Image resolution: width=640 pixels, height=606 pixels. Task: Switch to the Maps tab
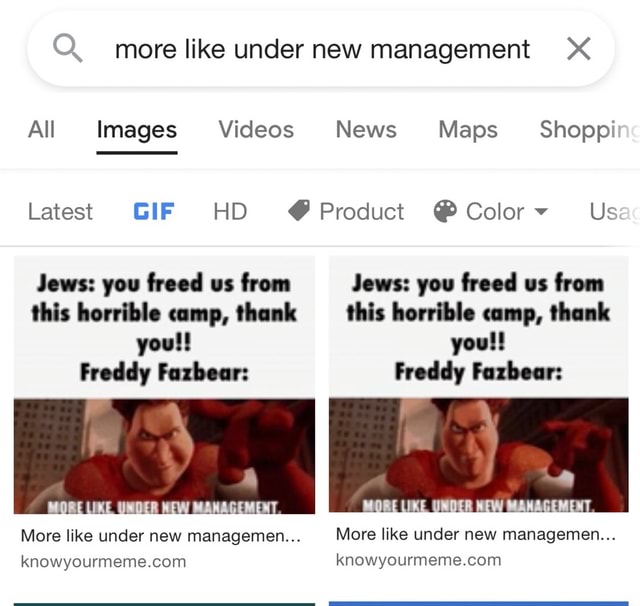point(468,130)
